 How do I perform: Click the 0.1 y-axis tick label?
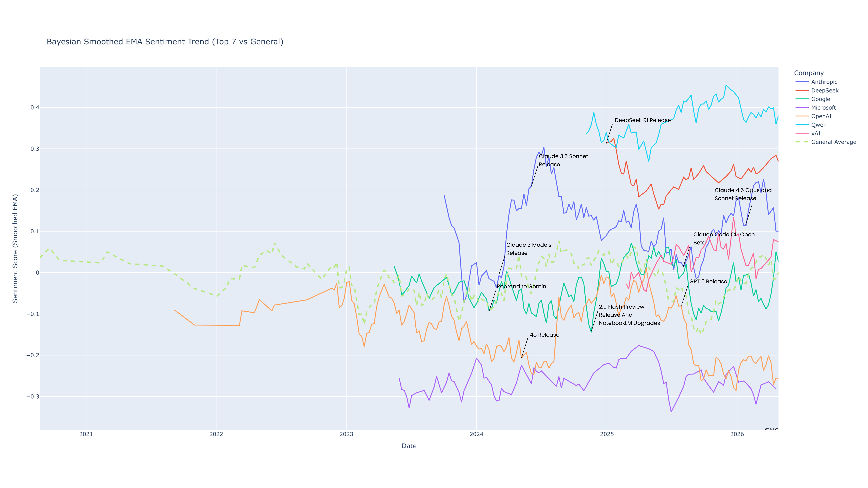pos(35,231)
